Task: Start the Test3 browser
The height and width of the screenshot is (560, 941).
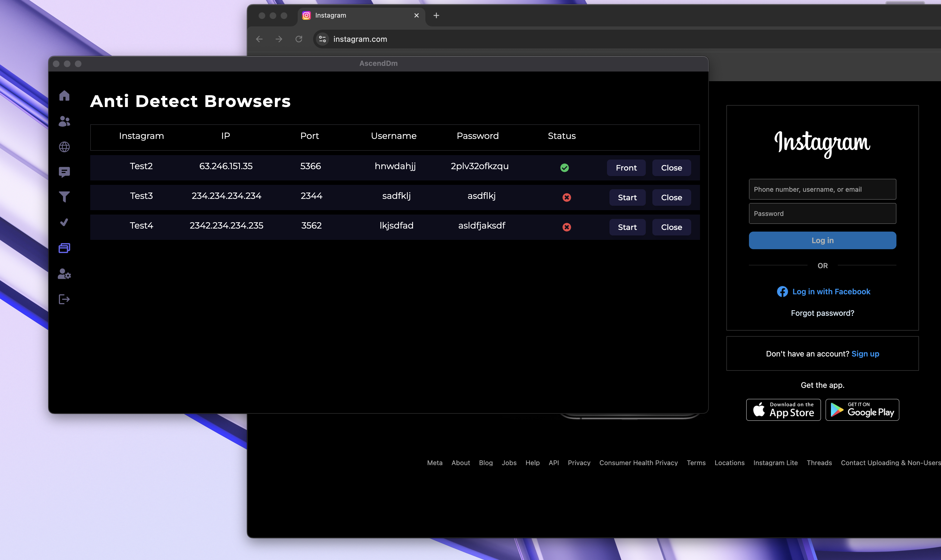Action: [627, 198]
